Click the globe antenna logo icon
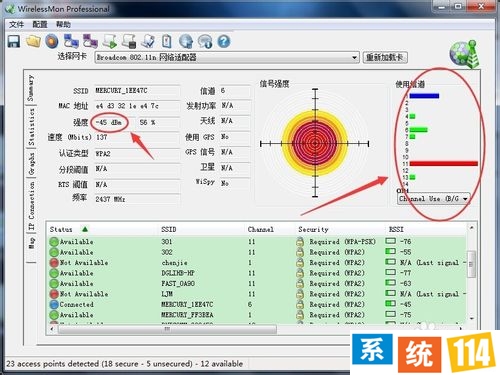Screen dimensions: 500x375 click(x=465, y=53)
